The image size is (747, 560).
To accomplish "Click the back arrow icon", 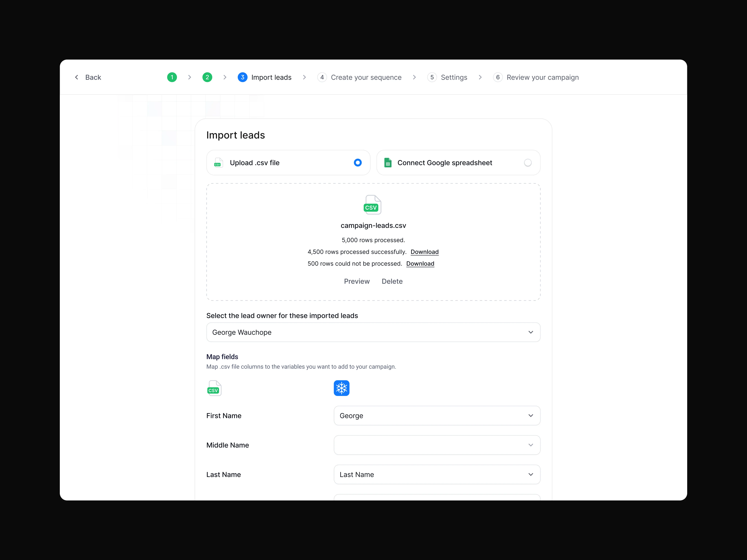I will click(x=77, y=77).
